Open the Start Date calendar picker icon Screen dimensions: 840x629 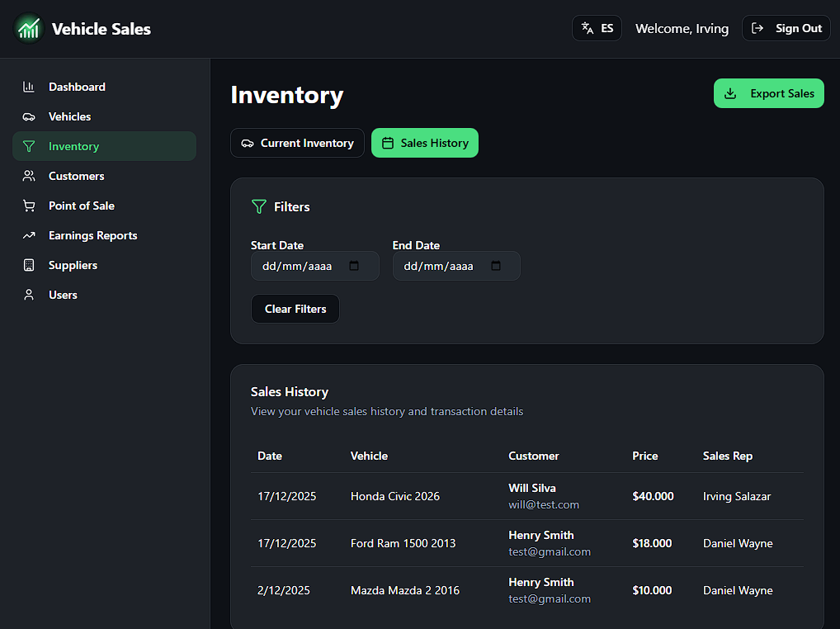[354, 266]
